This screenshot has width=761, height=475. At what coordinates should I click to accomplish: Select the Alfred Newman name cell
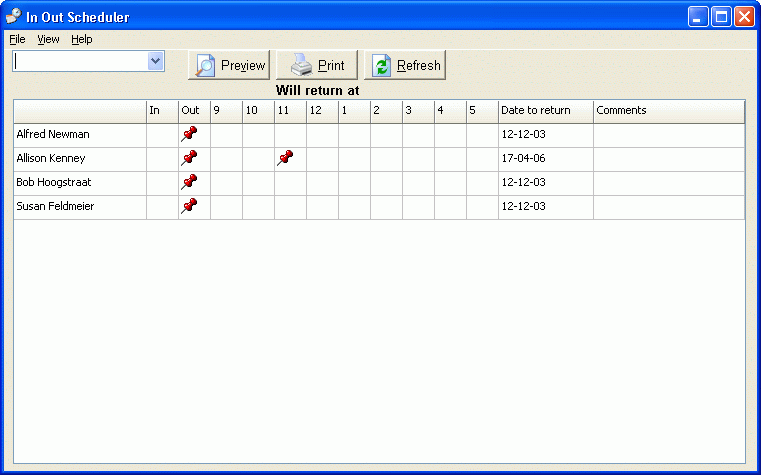click(80, 135)
